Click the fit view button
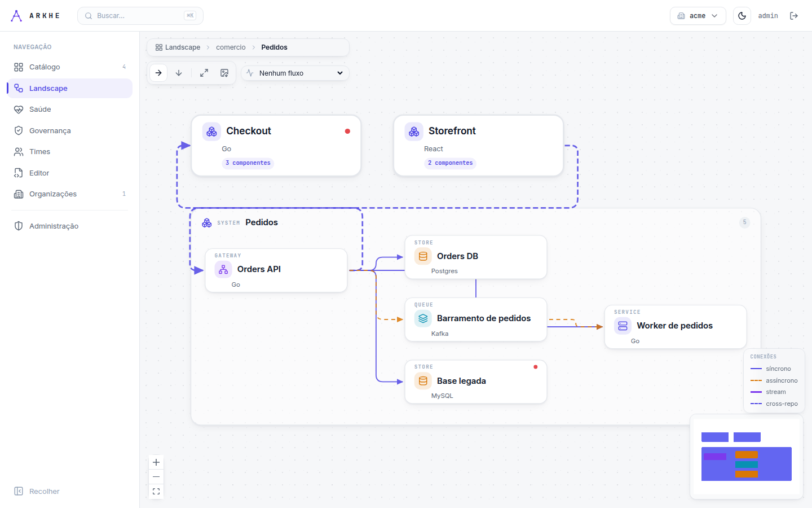This screenshot has width=812, height=508. point(156,492)
